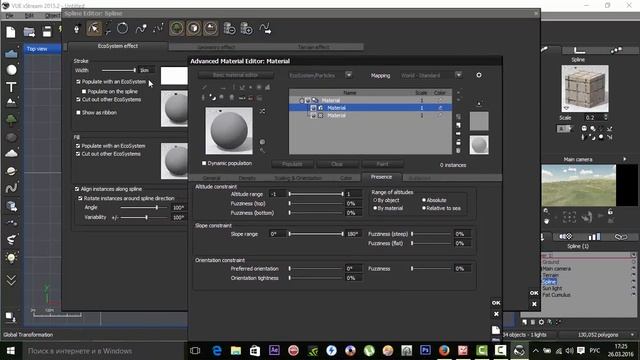Select the plant tree tool in left toolbar
Screen dimensions: 640x360
pos(11,120)
